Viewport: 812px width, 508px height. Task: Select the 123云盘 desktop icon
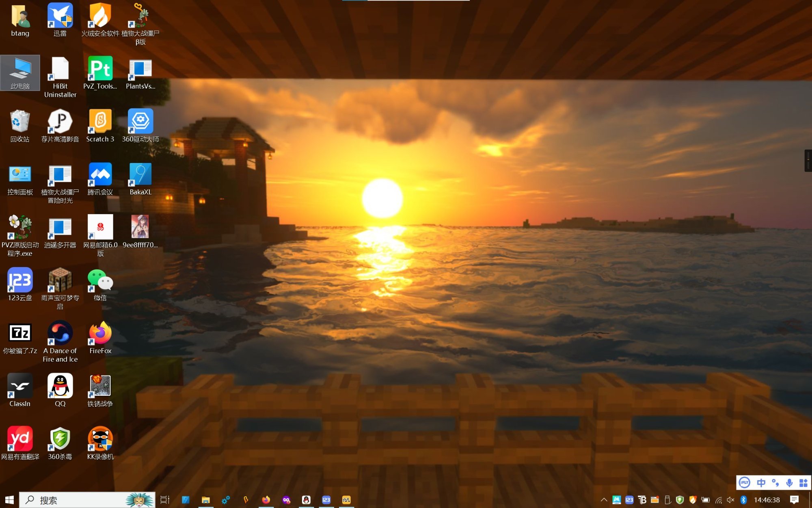(20, 285)
